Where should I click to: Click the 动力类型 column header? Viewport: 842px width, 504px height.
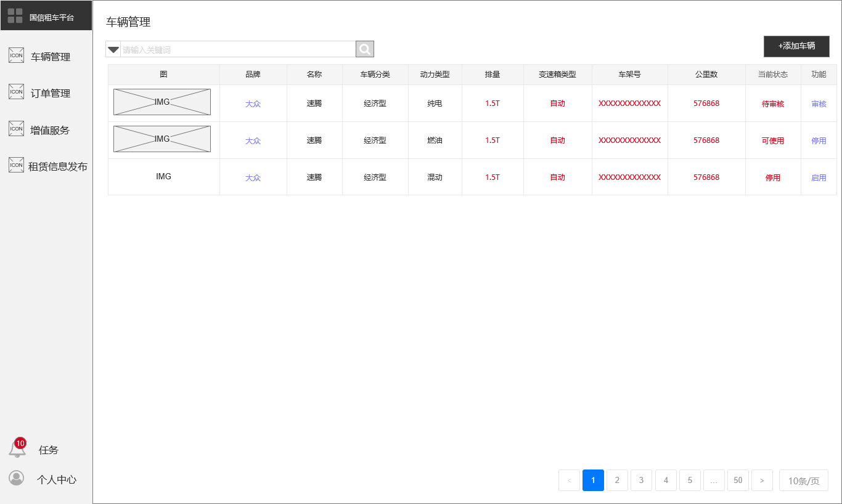click(435, 75)
